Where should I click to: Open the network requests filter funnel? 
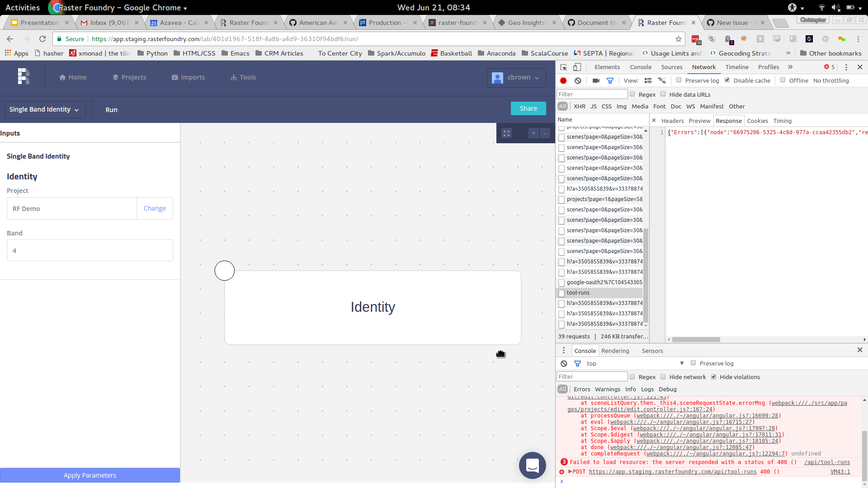(610, 80)
